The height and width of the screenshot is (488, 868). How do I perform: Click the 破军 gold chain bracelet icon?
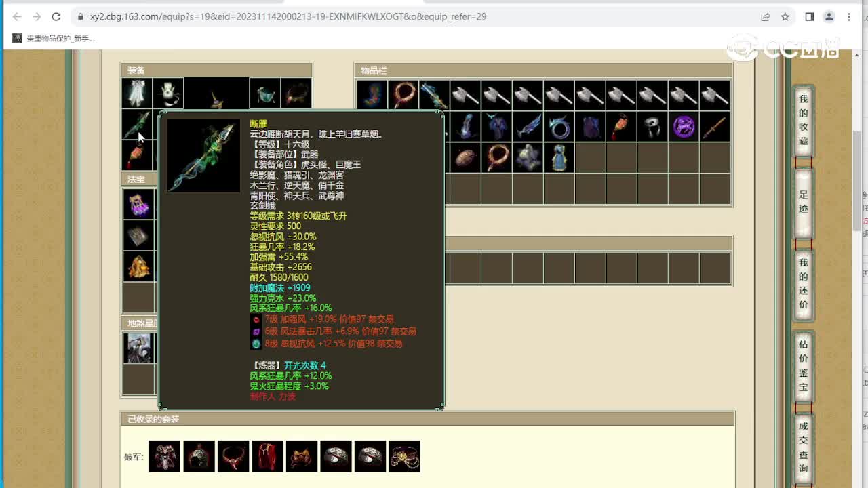404,456
